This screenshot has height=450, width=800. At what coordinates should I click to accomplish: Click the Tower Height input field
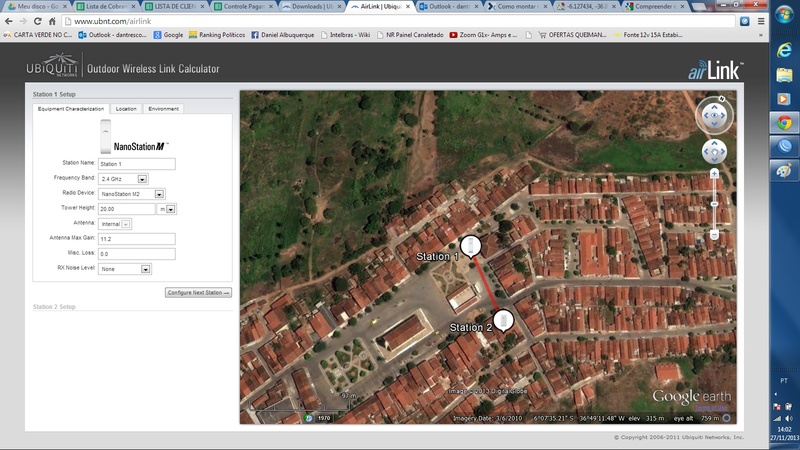click(x=127, y=209)
